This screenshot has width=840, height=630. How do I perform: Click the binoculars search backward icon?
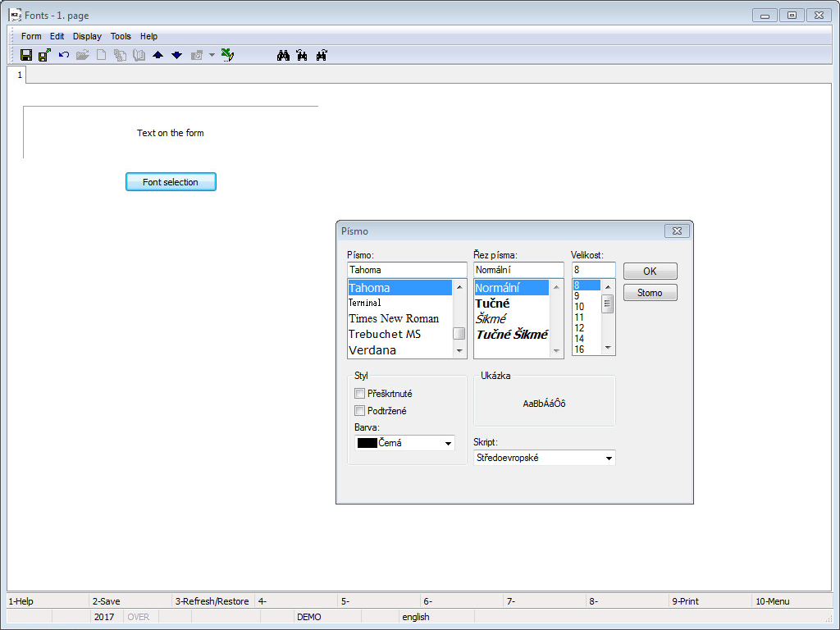coord(302,55)
